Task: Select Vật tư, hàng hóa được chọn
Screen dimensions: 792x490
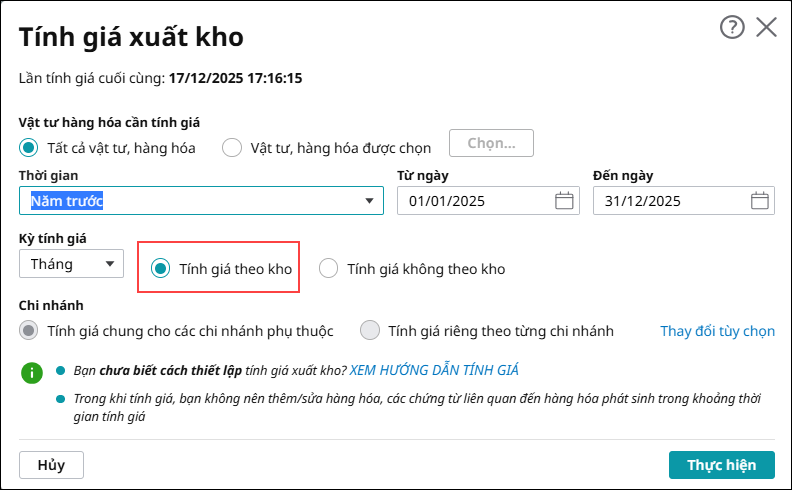Action: pos(232,148)
